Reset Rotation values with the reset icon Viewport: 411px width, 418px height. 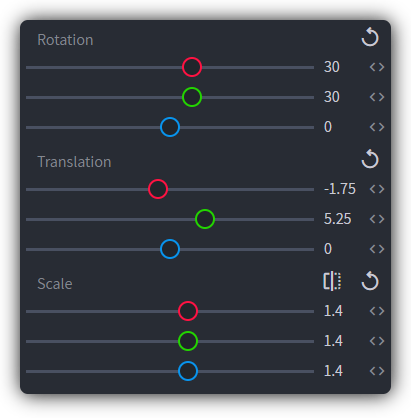370,37
